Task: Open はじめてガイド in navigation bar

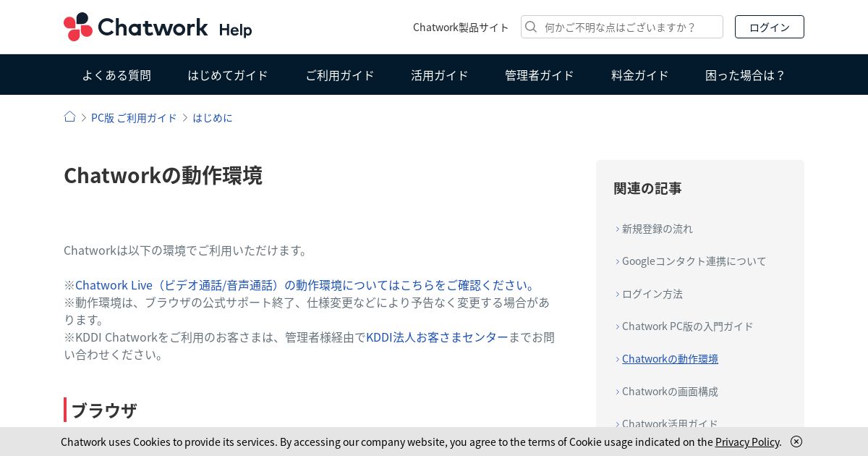Action: tap(228, 75)
